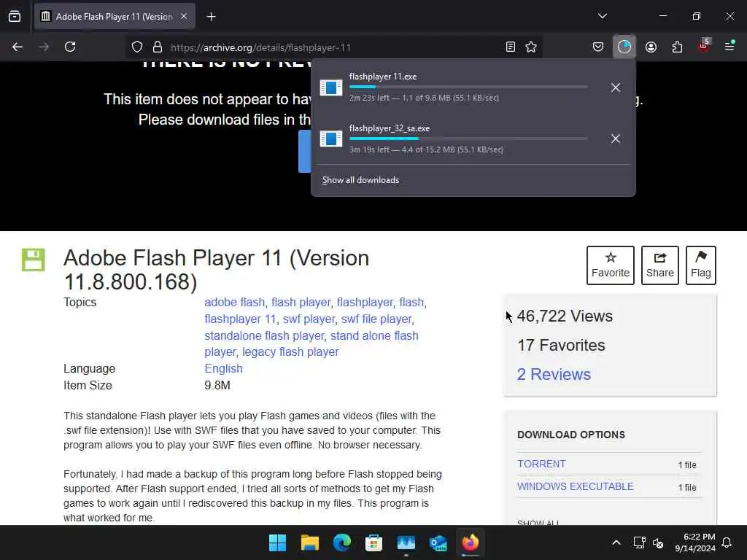Show hidden system tray icons

point(616,542)
